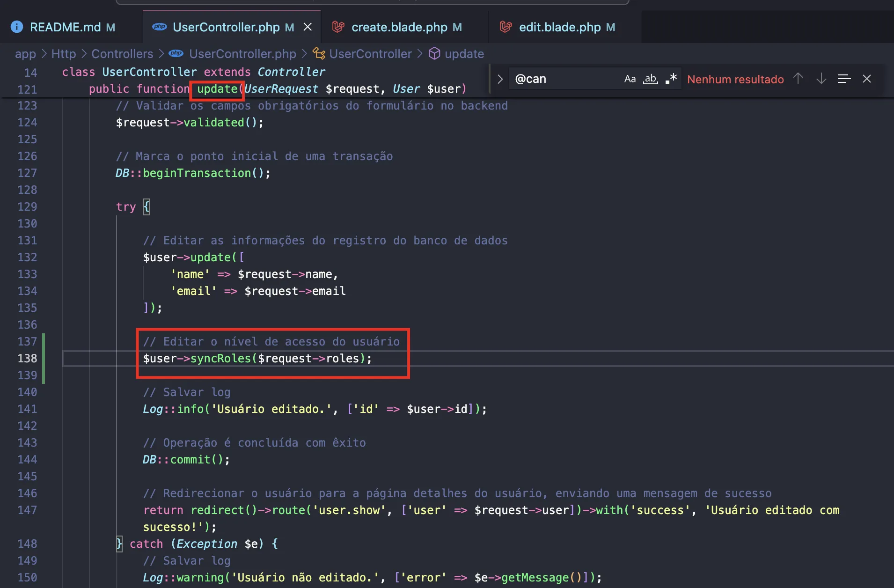
Task: Go to previous match arrow
Action: point(798,79)
